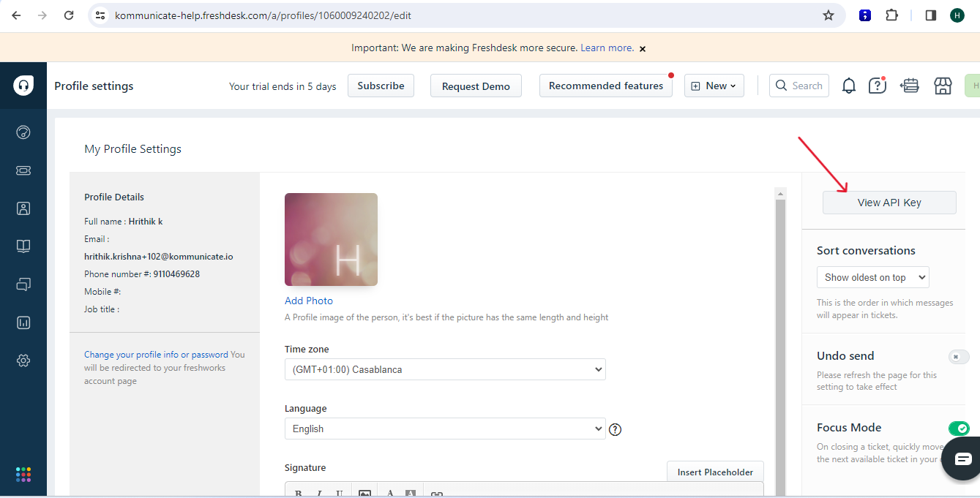Open the Marketplace apps icon

[x=943, y=86]
